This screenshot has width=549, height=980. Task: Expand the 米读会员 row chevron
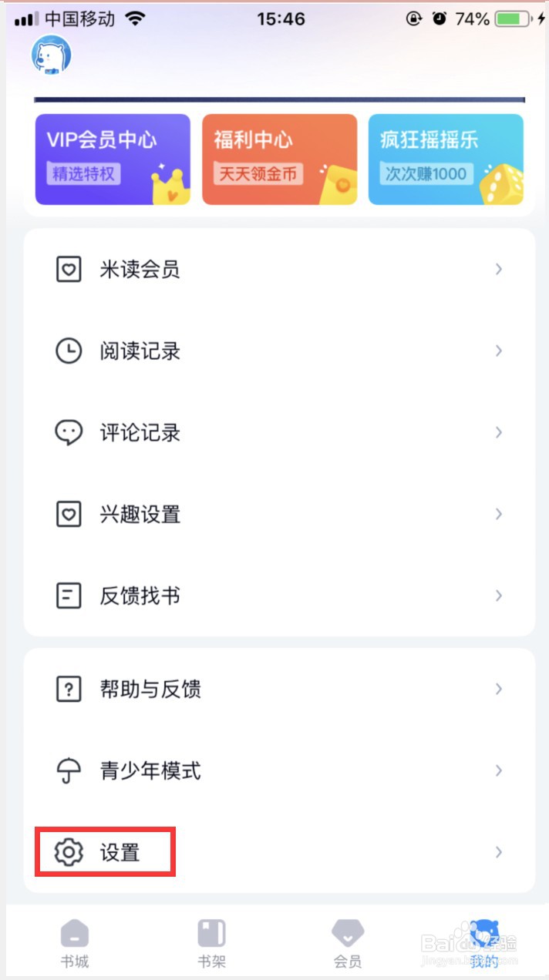click(499, 270)
